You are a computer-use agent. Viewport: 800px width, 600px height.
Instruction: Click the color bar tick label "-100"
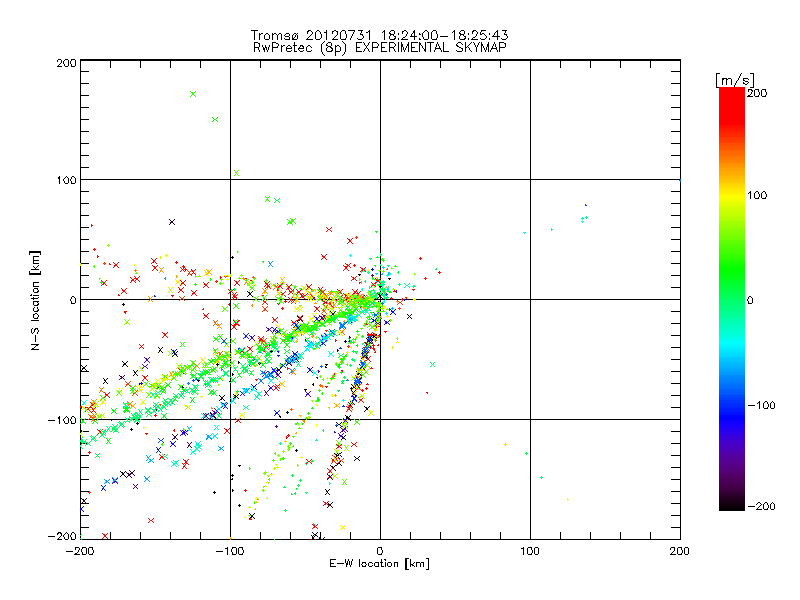point(761,406)
